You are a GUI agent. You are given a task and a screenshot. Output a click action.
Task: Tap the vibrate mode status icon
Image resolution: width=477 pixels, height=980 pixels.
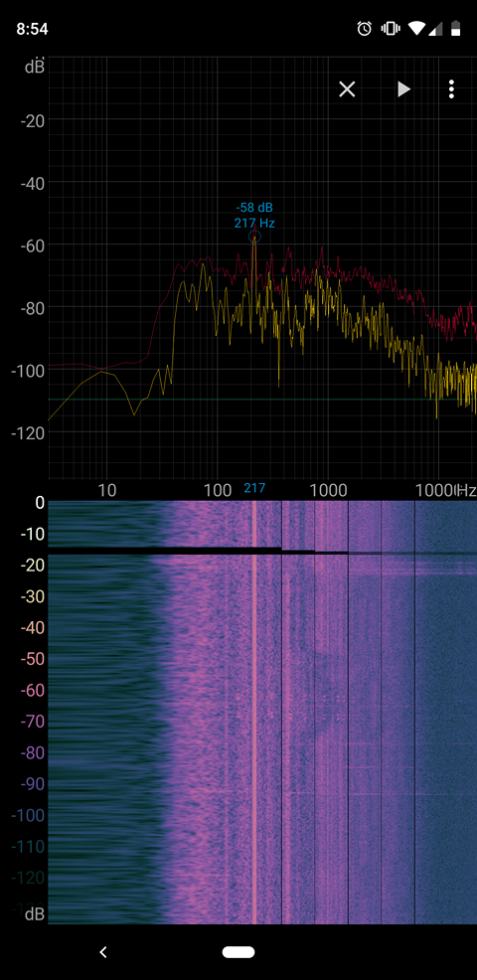(x=391, y=28)
